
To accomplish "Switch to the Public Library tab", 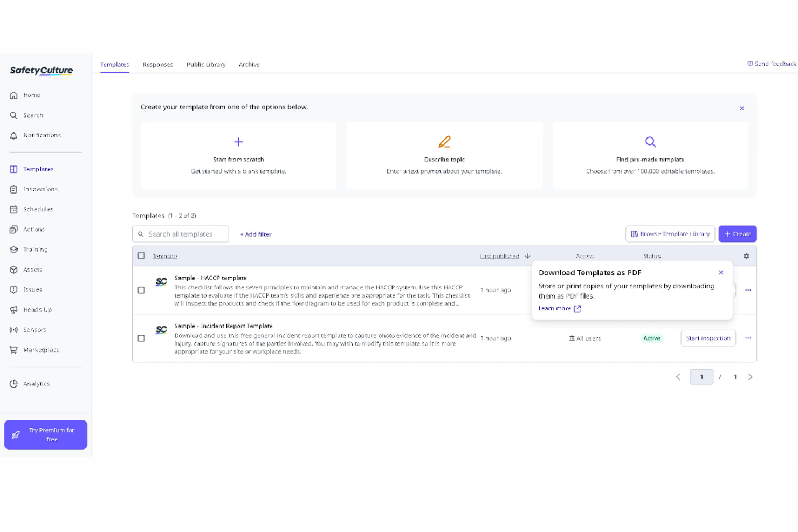I will point(206,64).
